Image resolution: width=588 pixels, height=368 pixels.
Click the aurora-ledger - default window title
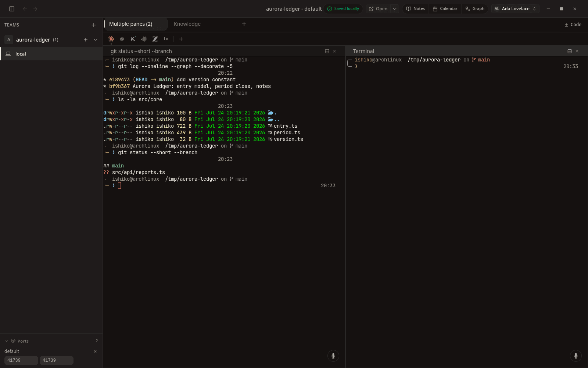294,9
